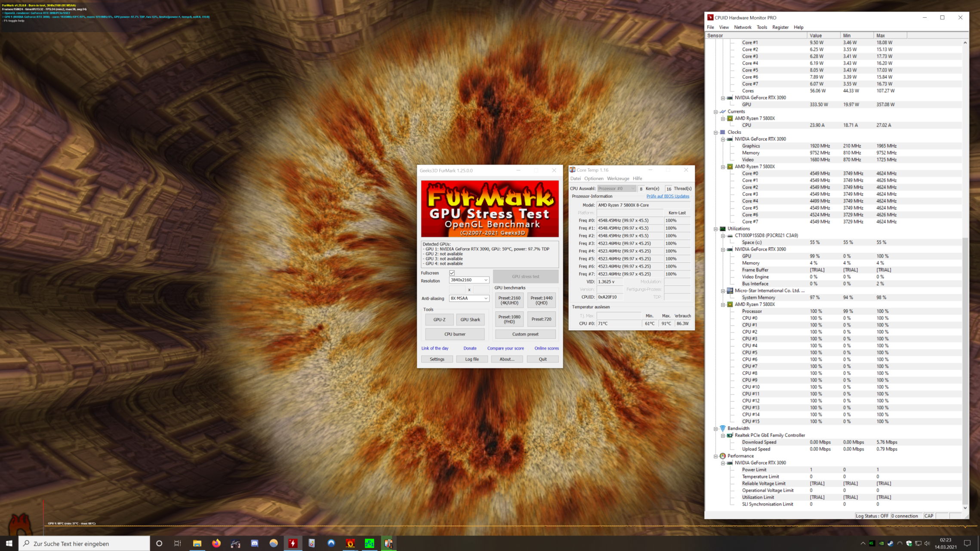Open HWMonitor Register menu

[780, 27]
